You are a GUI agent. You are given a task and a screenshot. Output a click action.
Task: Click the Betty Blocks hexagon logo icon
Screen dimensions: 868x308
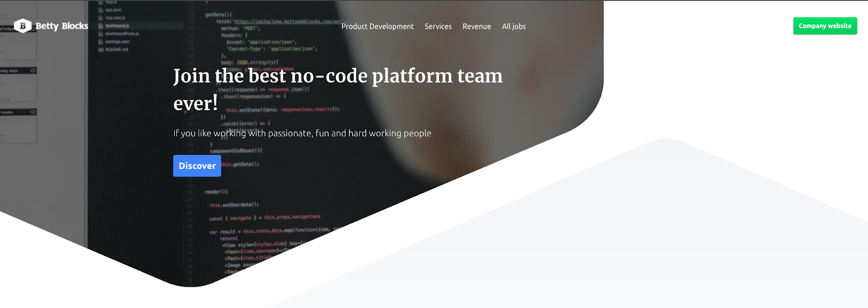point(22,26)
